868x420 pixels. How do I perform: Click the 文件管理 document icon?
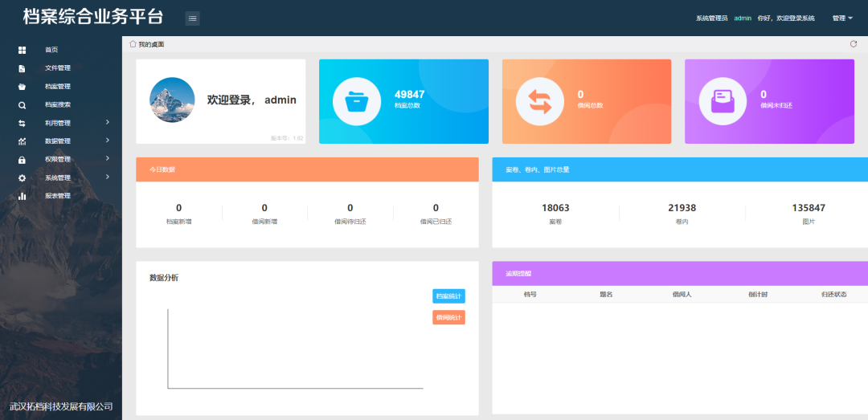point(23,68)
